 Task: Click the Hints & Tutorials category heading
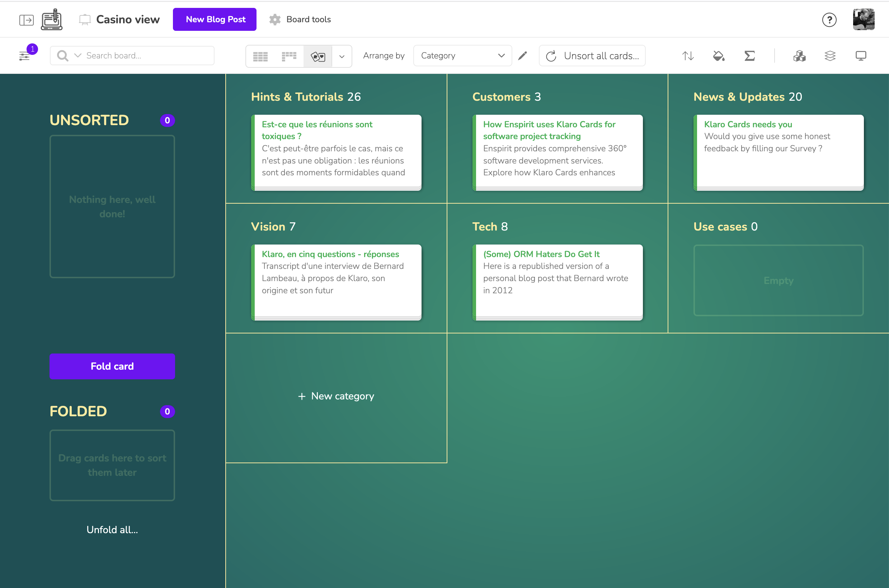pyautogui.click(x=297, y=97)
